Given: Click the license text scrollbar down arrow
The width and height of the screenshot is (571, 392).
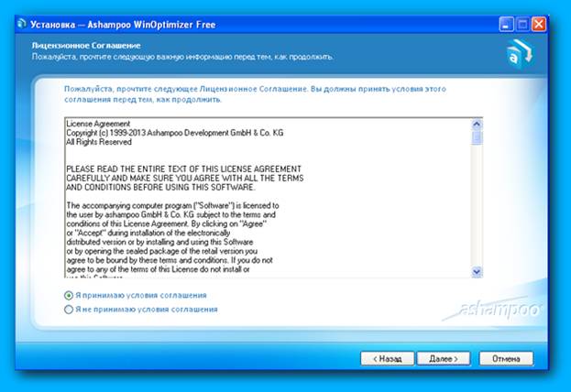Looking at the screenshot, I should (x=477, y=271).
